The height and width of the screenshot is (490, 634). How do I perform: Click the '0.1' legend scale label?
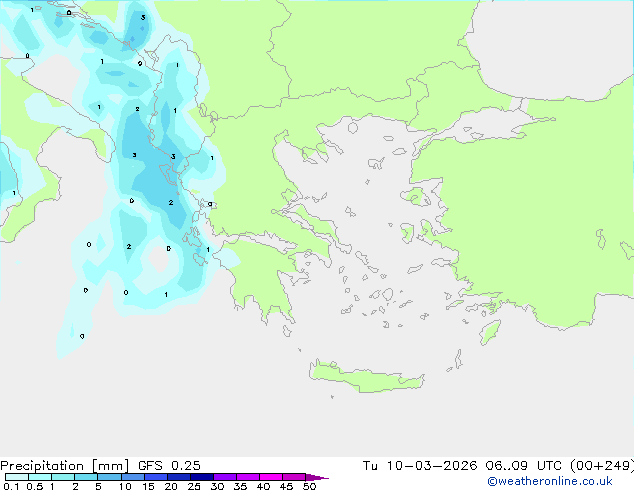pyautogui.click(x=11, y=486)
